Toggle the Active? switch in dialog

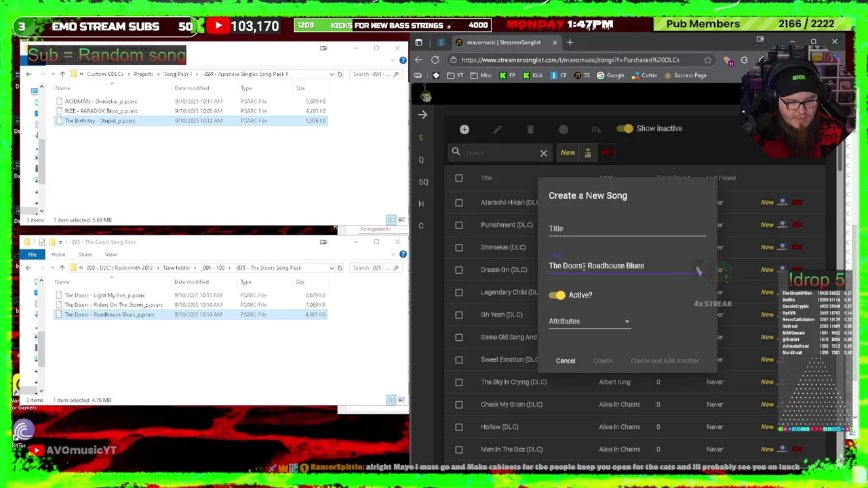tap(557, 295)
